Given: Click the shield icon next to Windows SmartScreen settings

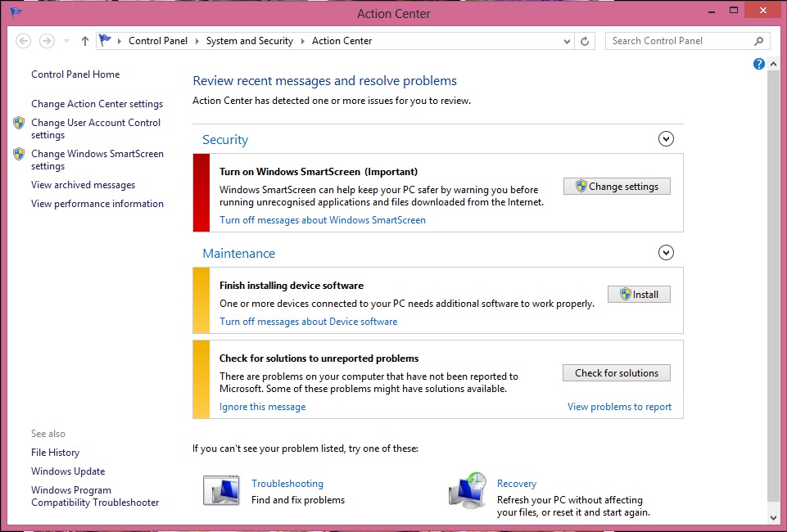Looking at the screenshot, I should (19, 154).
